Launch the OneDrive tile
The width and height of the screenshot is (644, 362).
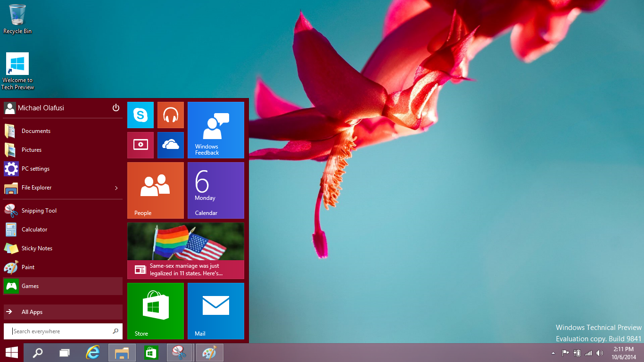click(170, 145)
